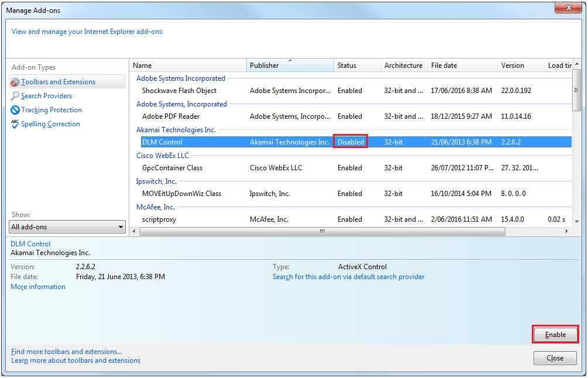Open Learn more about toolbars link
588x378 pixels.
tap(75, 360)
